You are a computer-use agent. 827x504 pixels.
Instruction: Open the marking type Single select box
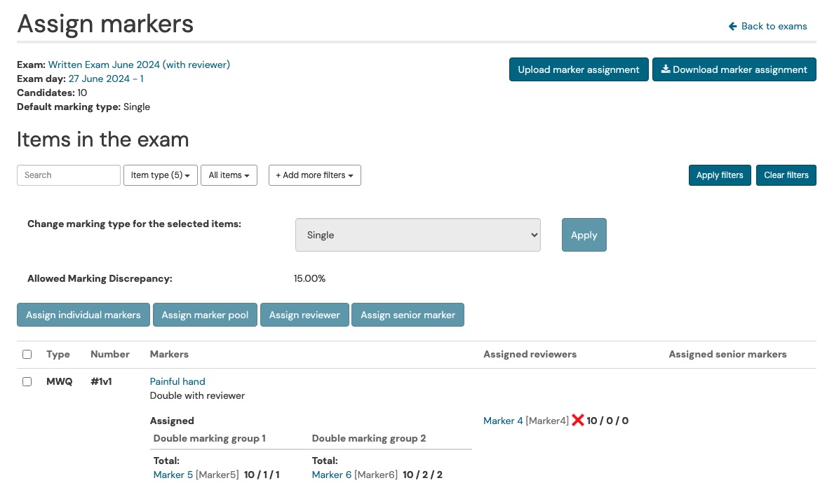pos(418,235)
